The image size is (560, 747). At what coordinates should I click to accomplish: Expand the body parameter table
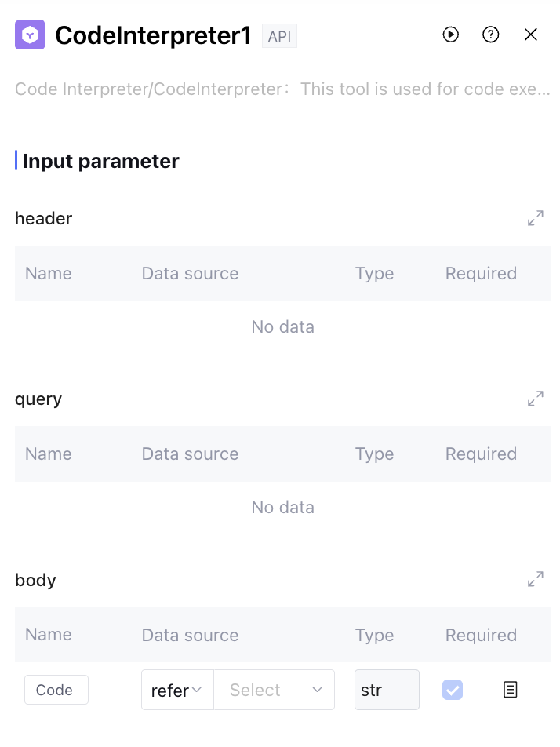[536, 580]
